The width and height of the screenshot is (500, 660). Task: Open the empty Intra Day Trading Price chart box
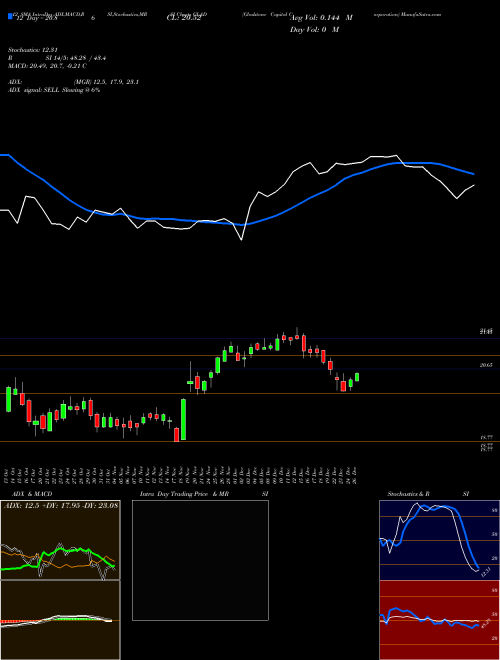click(200, 560)
